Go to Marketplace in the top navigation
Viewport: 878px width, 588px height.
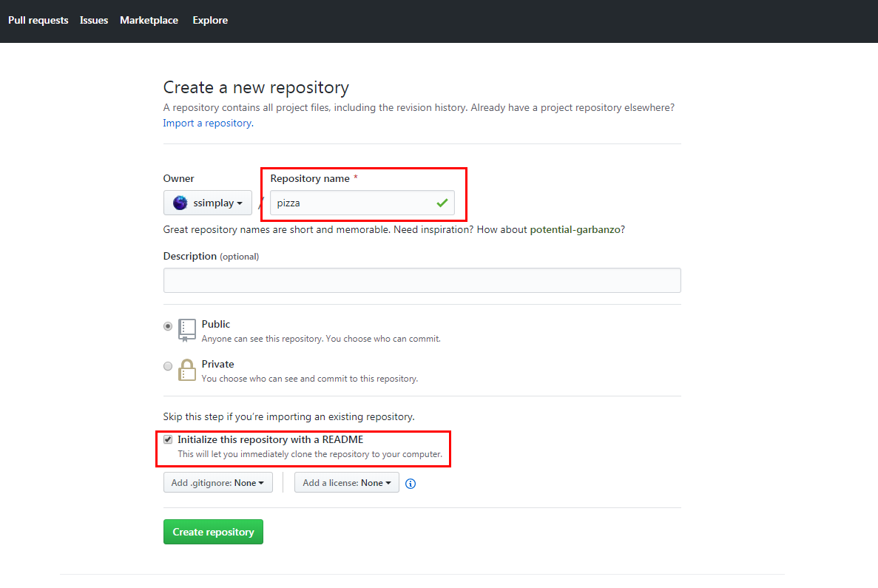point(149,20)
